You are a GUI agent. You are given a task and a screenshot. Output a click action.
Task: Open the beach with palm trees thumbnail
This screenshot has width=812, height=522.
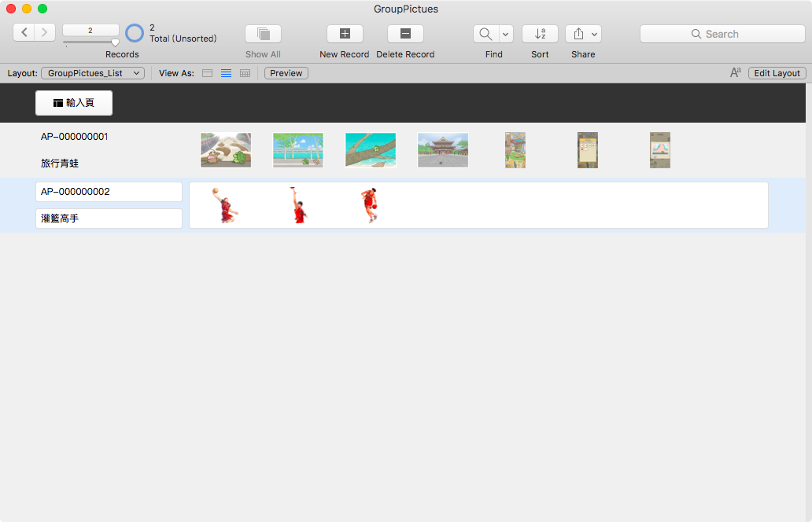298,150
